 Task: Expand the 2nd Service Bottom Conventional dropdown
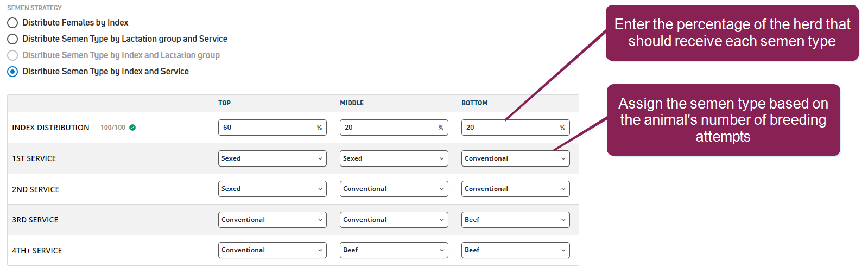515,189
